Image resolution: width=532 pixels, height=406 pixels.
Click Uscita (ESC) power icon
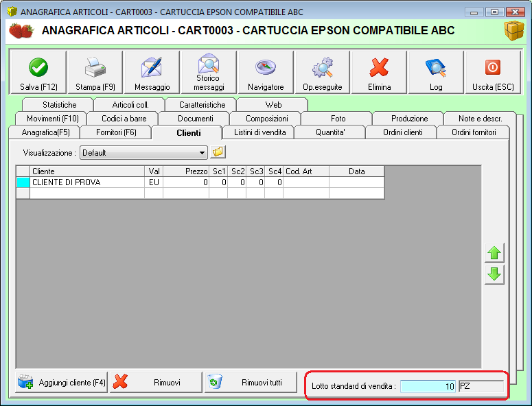(493, 72)
